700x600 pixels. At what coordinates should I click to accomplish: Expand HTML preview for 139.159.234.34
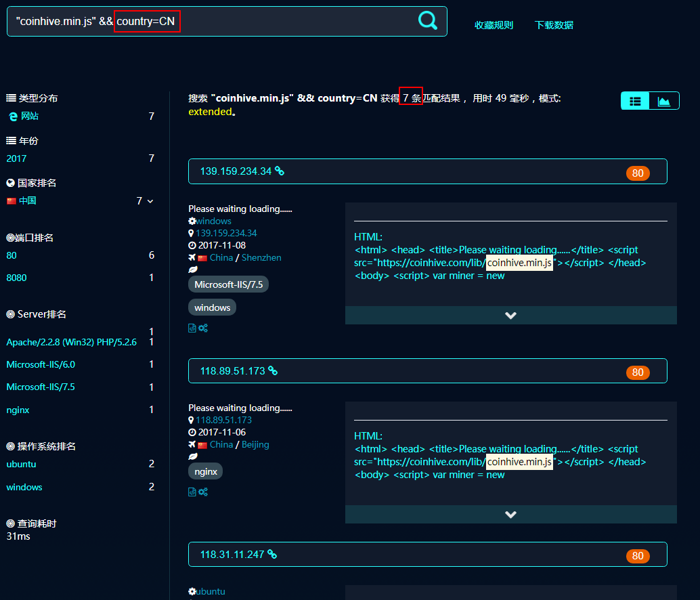[x=510, y=315]
